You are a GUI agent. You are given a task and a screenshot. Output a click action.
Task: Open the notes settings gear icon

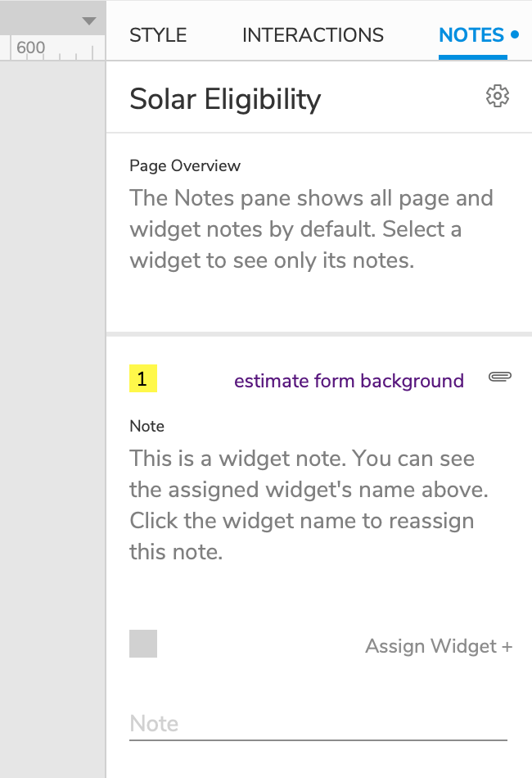pyautogui.click(x=497, y=97)
